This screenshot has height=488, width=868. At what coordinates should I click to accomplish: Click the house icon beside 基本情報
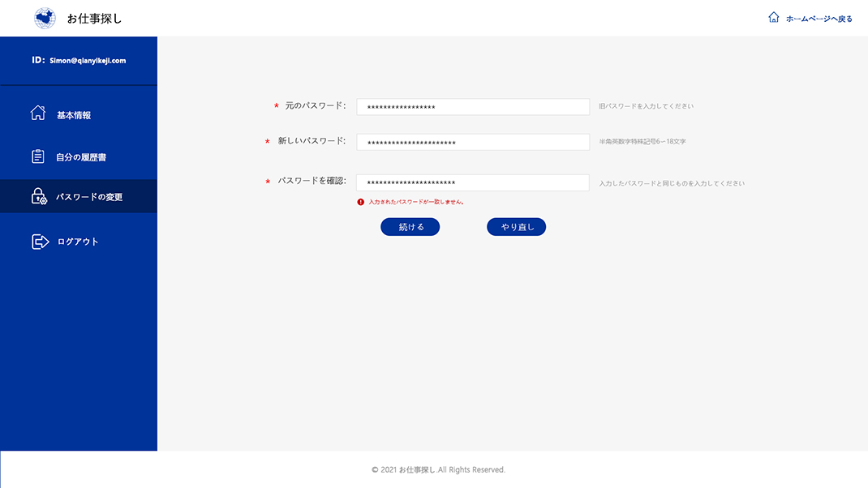point(38,113)
